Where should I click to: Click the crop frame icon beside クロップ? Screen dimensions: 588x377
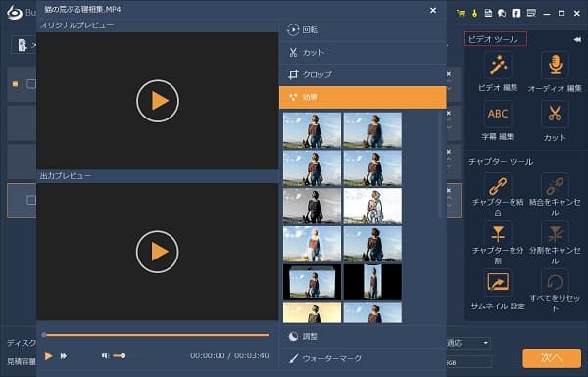click(x=293, y=74)
